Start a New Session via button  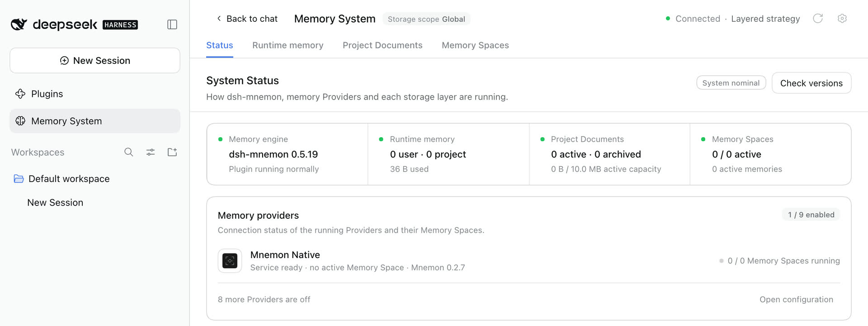click(x=95, y=61)
